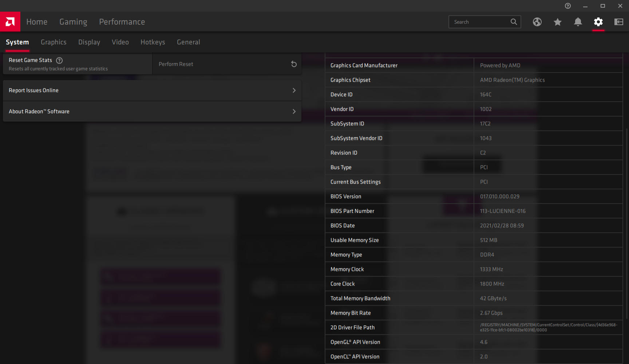This screenshot has height=364, width=629.
Task: Expand Report Issues Online chevron
Action: click(294, 90)
